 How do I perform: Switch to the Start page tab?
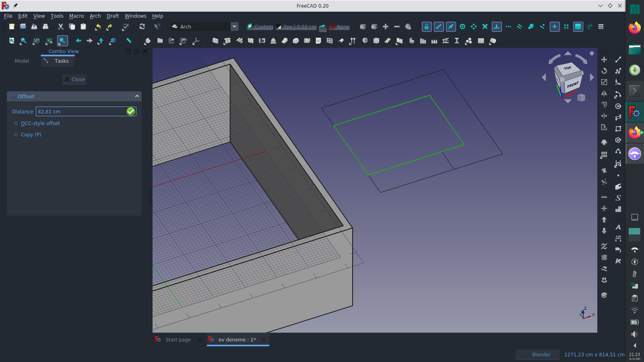178,339
